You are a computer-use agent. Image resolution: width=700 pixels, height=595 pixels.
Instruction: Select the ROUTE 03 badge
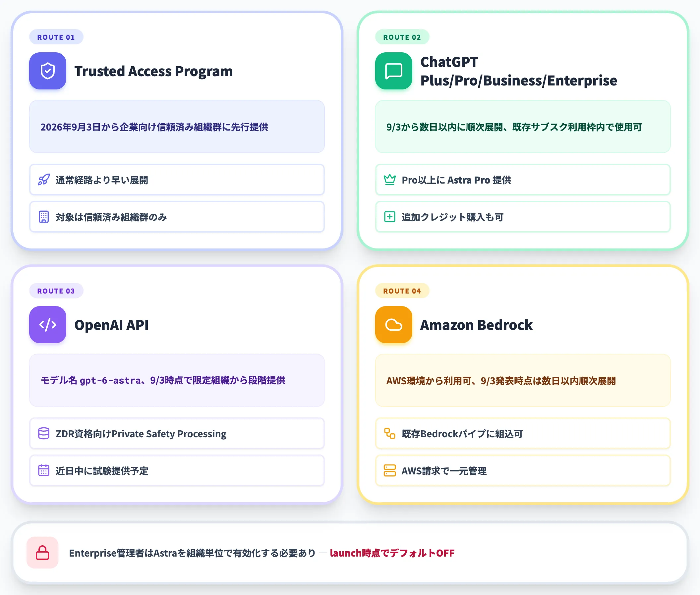tap(56, 291)
